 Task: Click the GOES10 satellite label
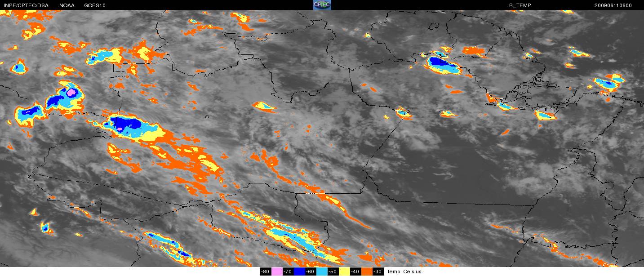94,5
